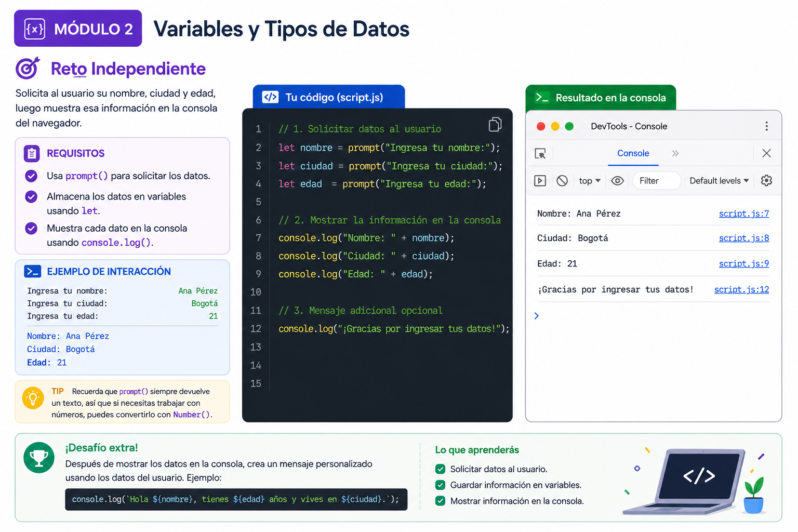Click the clear console icon
Image resolution: width=798 pixels, height=532 pixels.
coord(562,181)
